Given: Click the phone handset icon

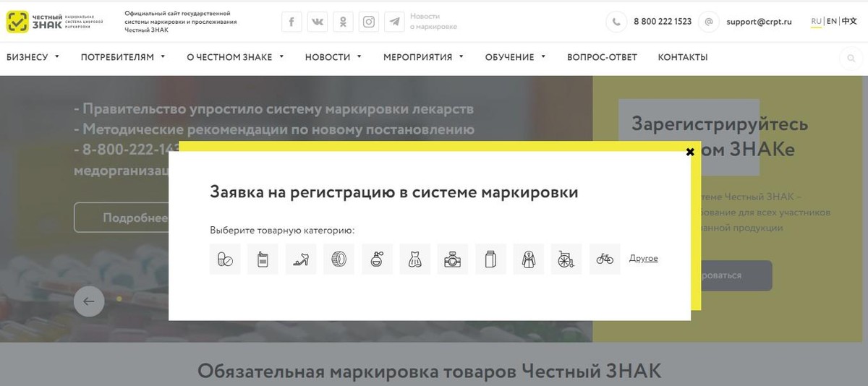Looking at the screenshot, I should tap(616, 22).
